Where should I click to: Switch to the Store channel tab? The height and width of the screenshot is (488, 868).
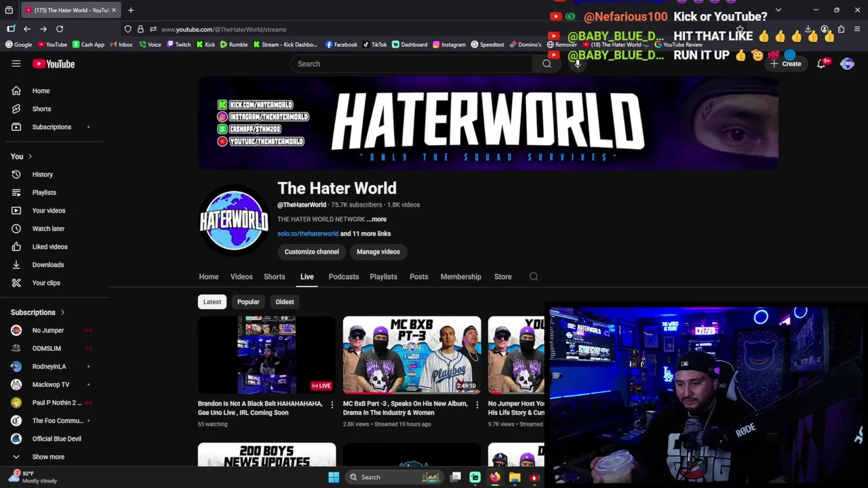pos(503,277)
